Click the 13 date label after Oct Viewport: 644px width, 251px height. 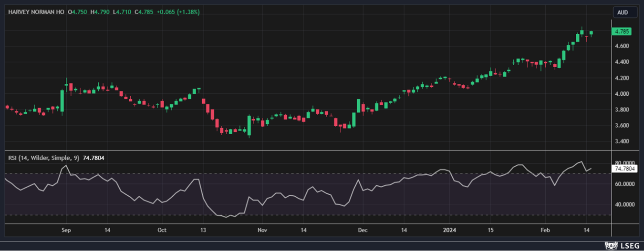click(203, 230)
